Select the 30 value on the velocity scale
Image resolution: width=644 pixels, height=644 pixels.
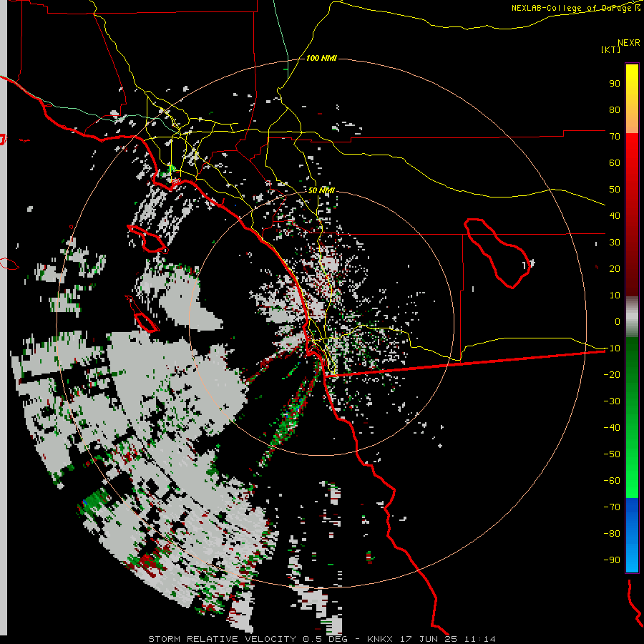pos(615,243)
